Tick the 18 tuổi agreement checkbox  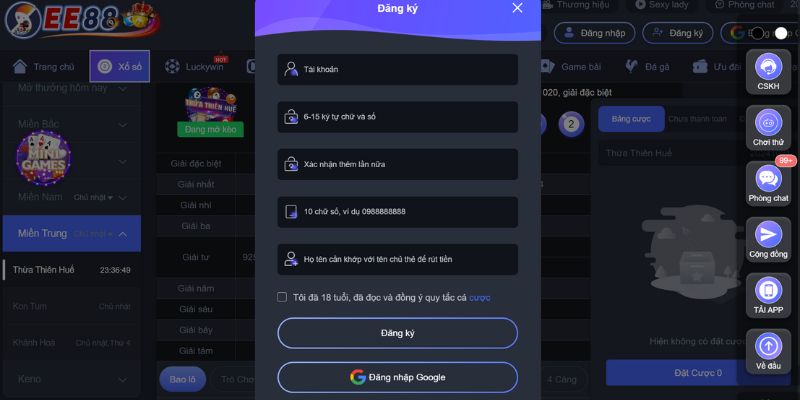click(282, 297)
